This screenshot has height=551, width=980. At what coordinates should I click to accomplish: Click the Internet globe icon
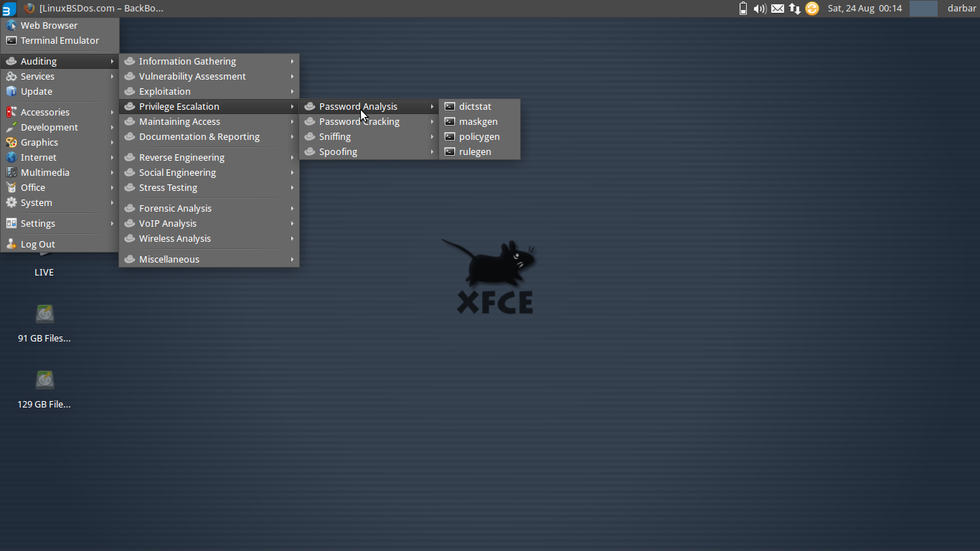click(11, 157)
